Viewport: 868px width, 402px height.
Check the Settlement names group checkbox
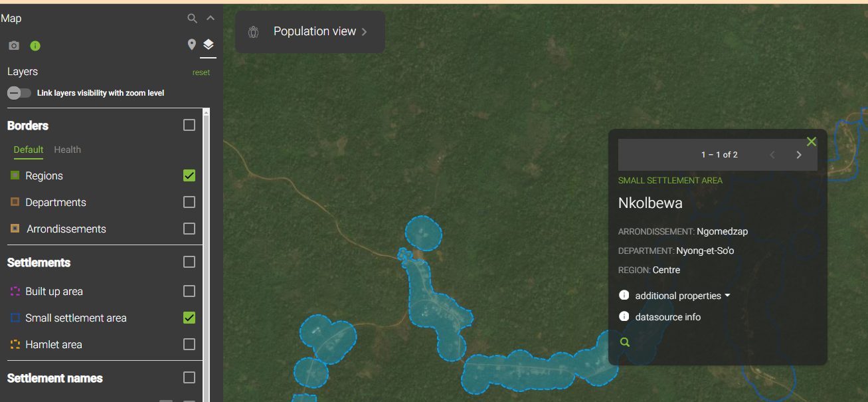tap(189, 377)
